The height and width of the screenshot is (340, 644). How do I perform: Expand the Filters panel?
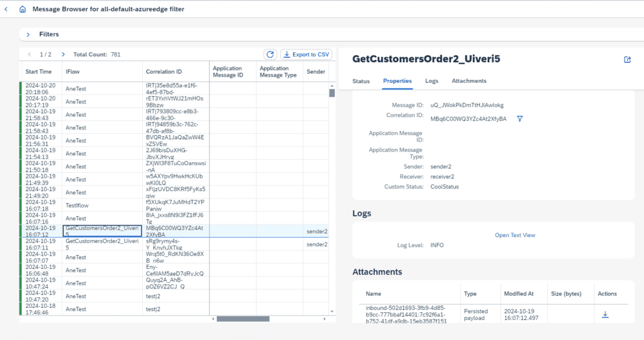click(x=28, y=35)
